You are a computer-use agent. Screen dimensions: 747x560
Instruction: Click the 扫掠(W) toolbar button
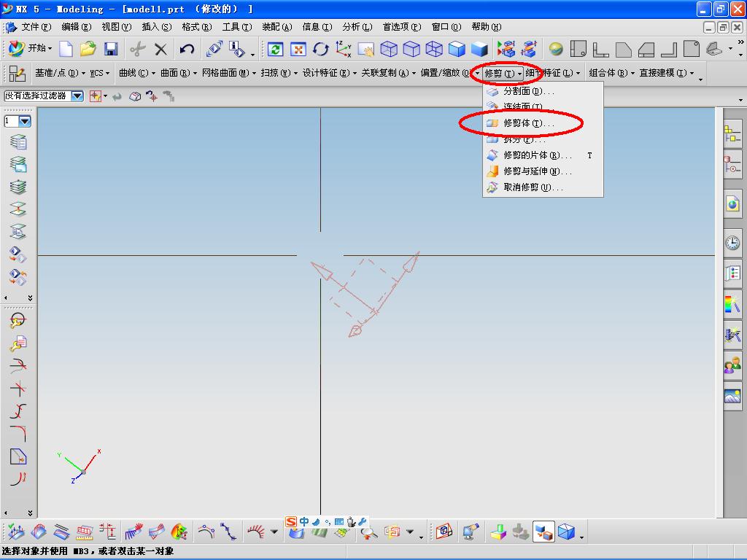(279, 73)
